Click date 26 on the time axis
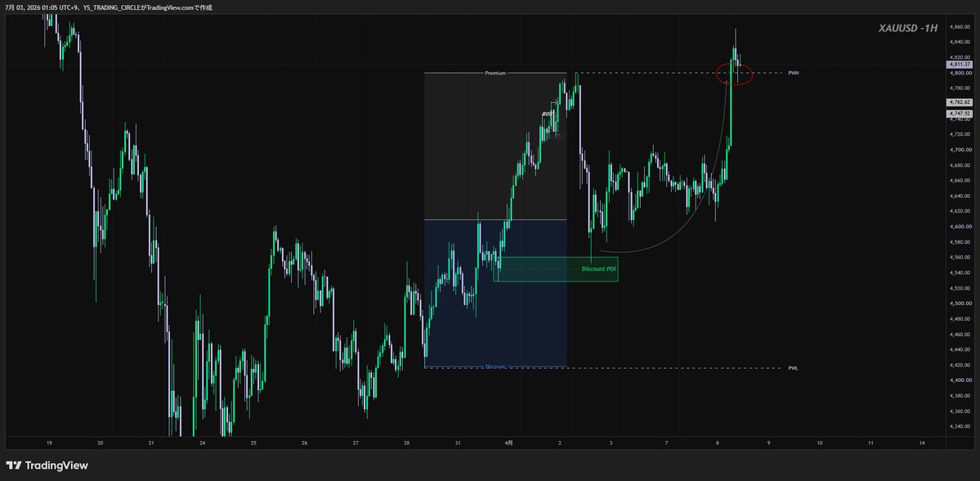Viewport: 980px width, 481px height. pyautogui.click(x=304, y=443)
